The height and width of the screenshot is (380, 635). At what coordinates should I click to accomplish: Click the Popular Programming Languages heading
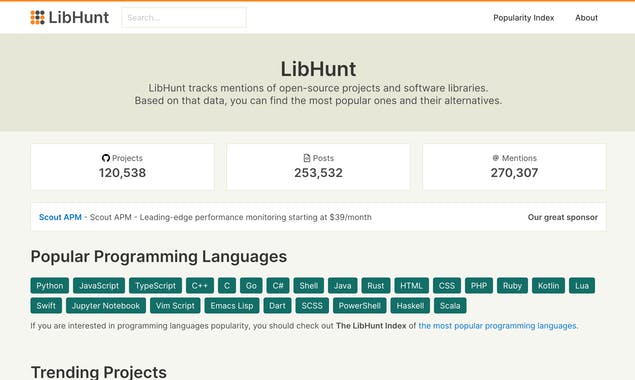pos(159,256)
